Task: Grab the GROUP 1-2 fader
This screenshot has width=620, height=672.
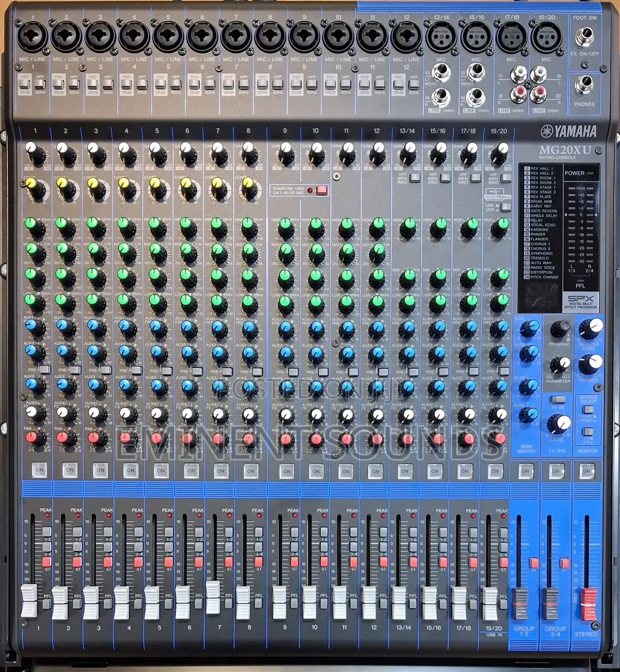Action: 520,604
